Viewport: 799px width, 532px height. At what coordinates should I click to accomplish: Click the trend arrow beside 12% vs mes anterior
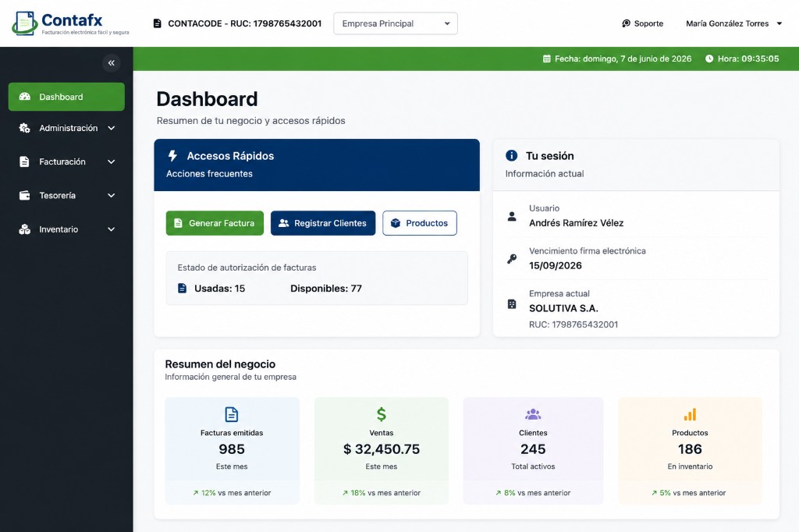pyautogui.click(x=196, y=493)
